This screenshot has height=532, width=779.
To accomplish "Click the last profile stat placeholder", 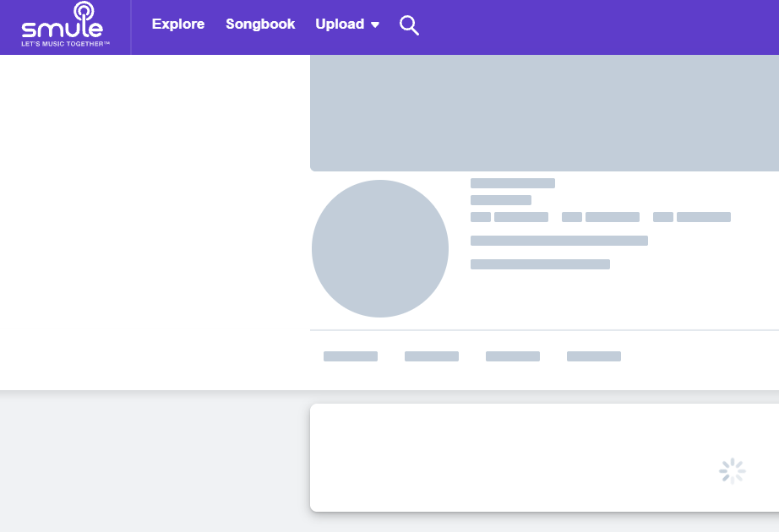I will [x=692, y=217].
